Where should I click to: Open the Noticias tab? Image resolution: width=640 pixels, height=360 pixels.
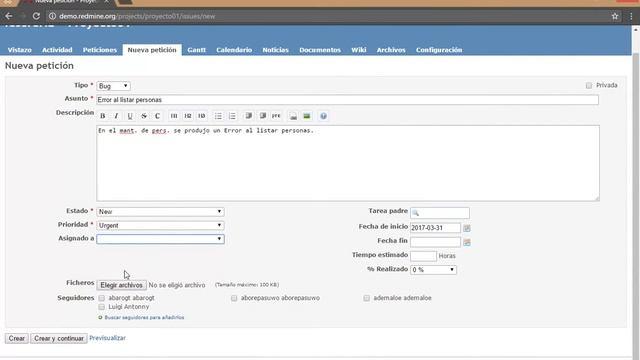(276, 50)
